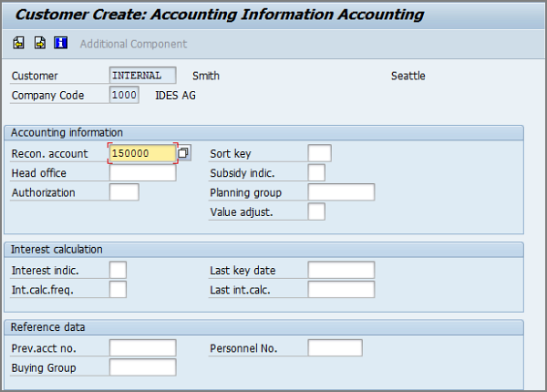Click the previous screen page icon

(19, 43)
